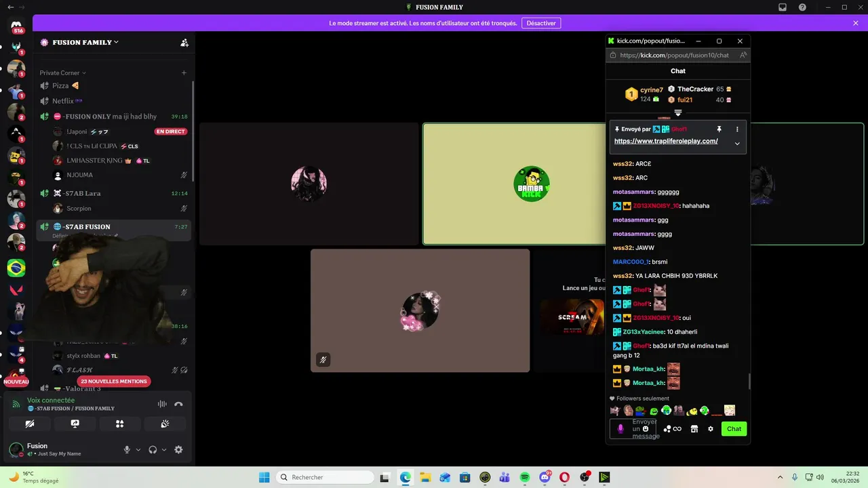Viewport: 868px width, 488px height.
Task: Insert the green crying headphones emote
Action: 667,410
